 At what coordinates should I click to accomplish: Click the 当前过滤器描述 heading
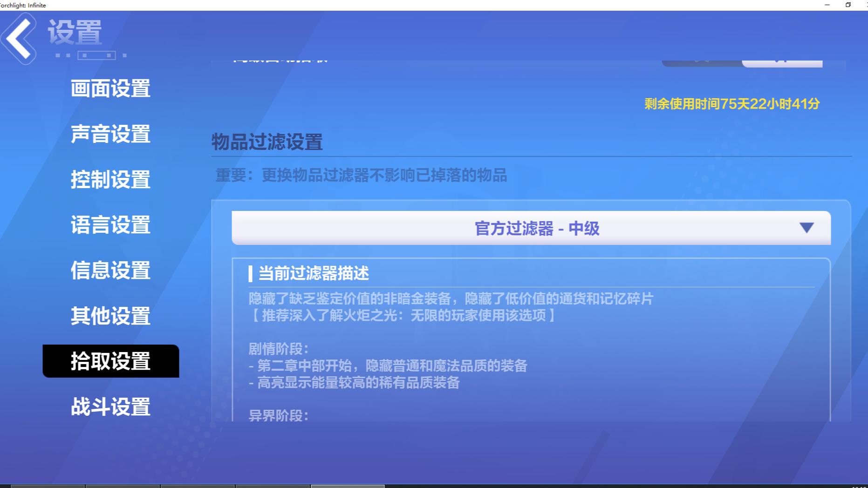(x=314, y=273)
